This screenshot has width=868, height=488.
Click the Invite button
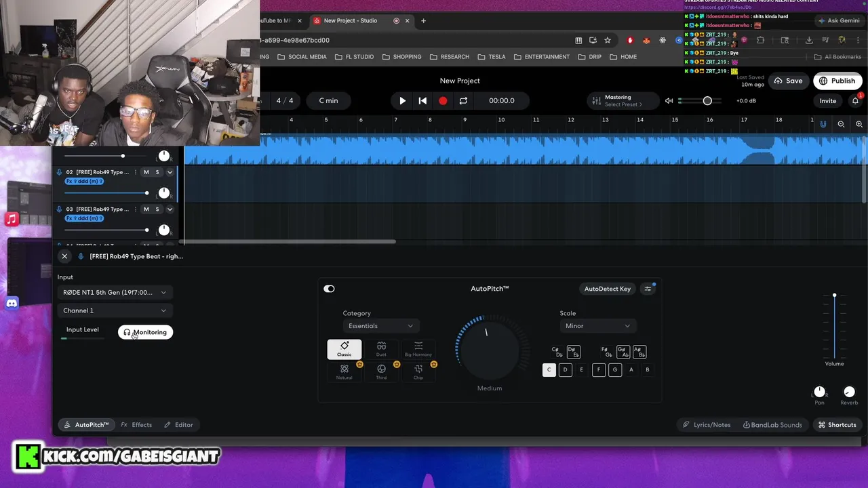[828, 101]
